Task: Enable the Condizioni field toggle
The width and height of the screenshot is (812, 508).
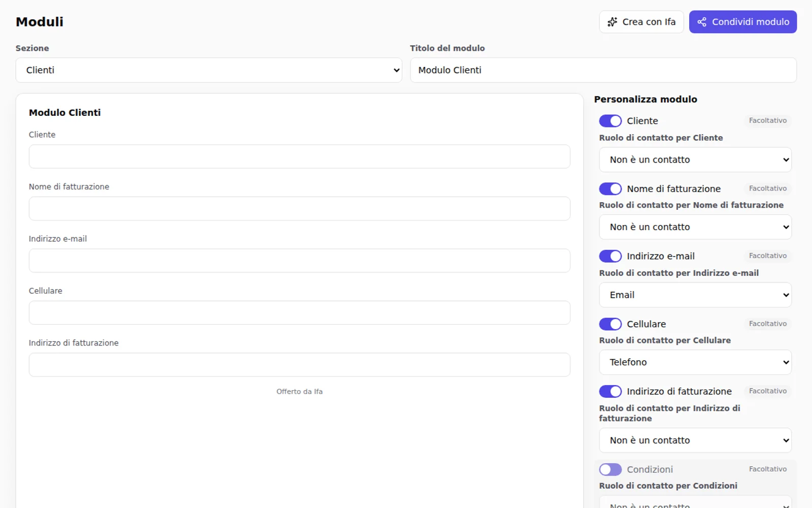Action: pos(610,469)
